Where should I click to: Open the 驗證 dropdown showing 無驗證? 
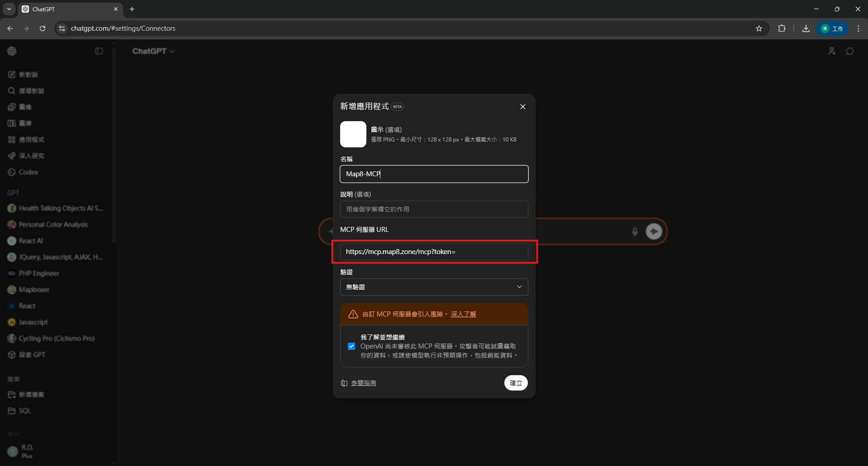tap(434, 287)
